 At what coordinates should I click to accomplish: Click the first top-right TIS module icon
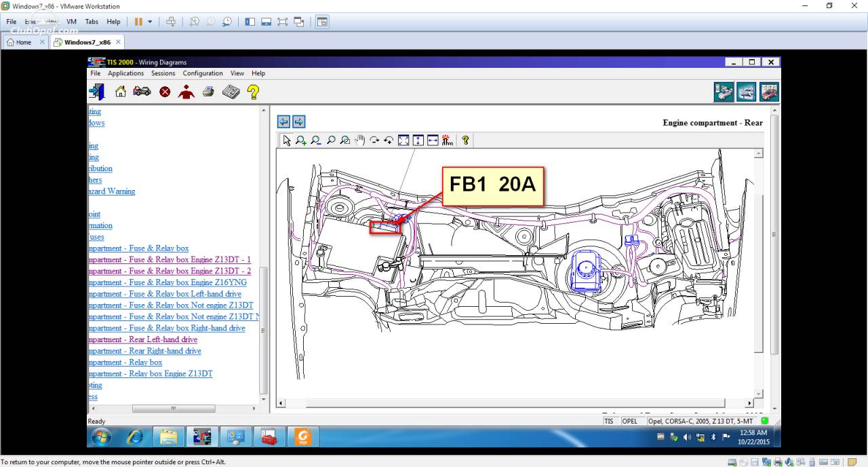click(x=724, y=92)
